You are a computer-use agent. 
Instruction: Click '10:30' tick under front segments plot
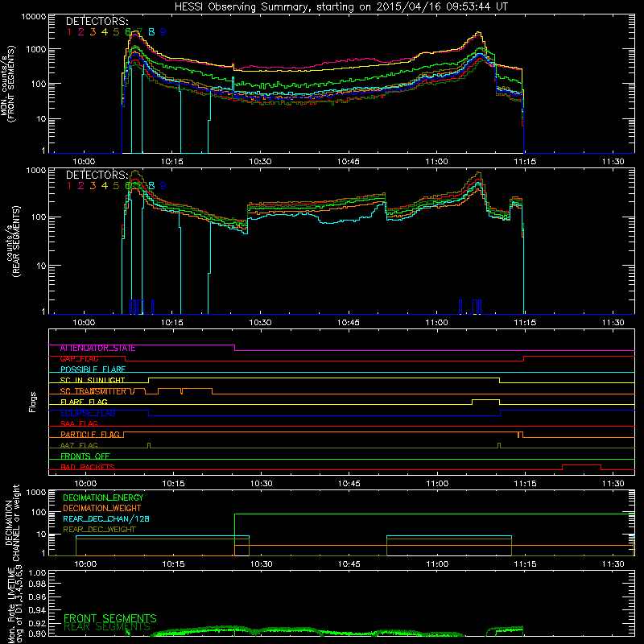(260, 162)
